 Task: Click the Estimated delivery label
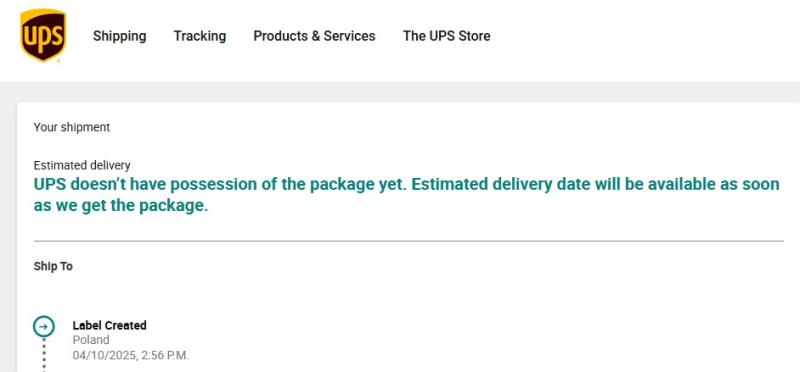tap(82, 165)
